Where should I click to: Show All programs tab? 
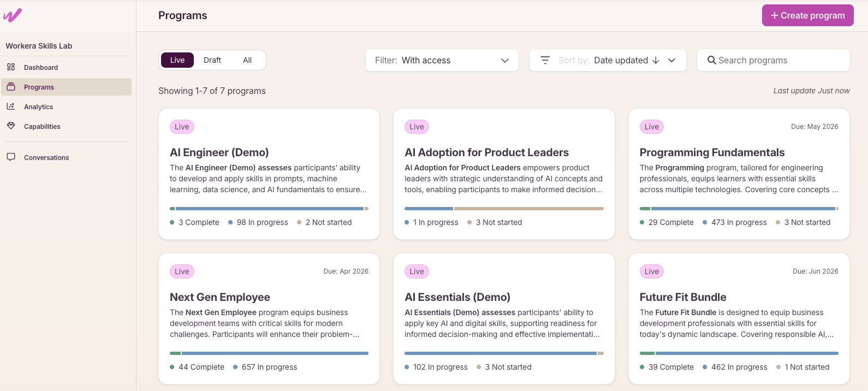(247, 60)
